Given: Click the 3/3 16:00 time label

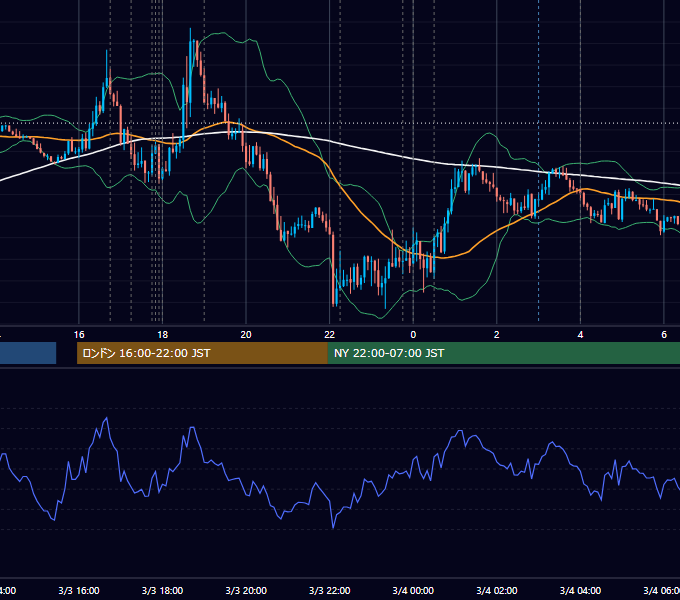Looking at the screenshot, I should pyautogui.click(x=79, y=590).
